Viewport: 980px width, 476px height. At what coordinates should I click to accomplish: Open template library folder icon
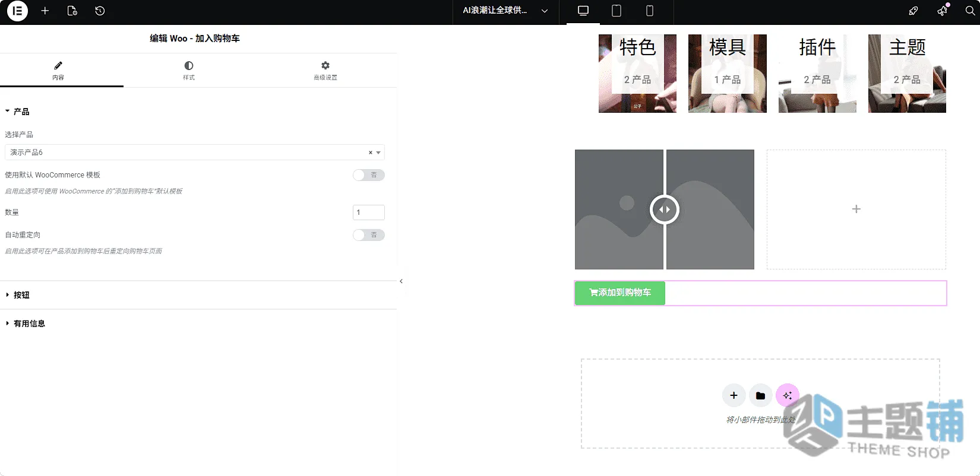(760, 395)
